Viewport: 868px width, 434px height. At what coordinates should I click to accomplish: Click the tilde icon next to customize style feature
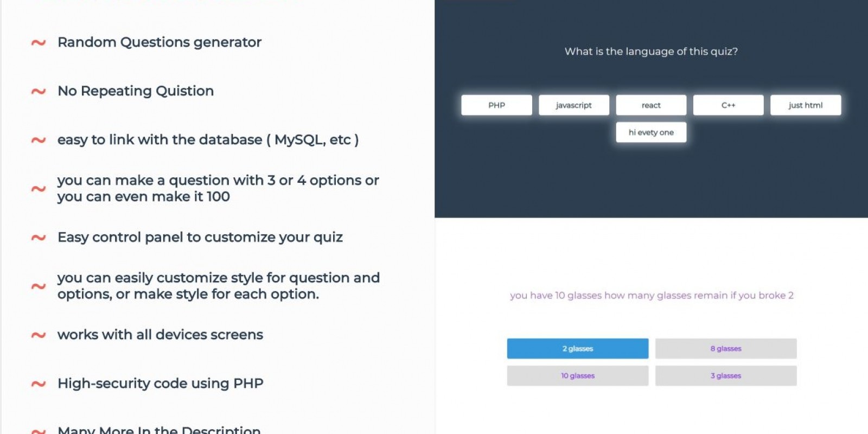38,286
